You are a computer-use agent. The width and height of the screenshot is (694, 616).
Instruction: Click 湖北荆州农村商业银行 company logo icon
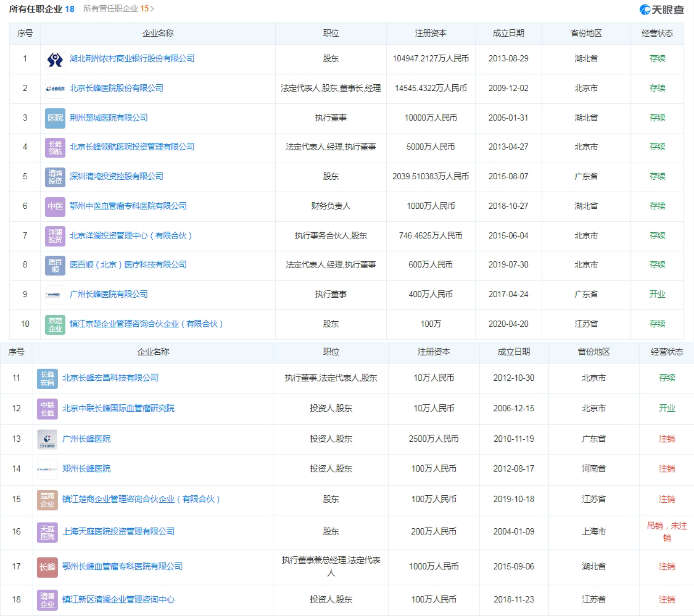coord(55,59)
